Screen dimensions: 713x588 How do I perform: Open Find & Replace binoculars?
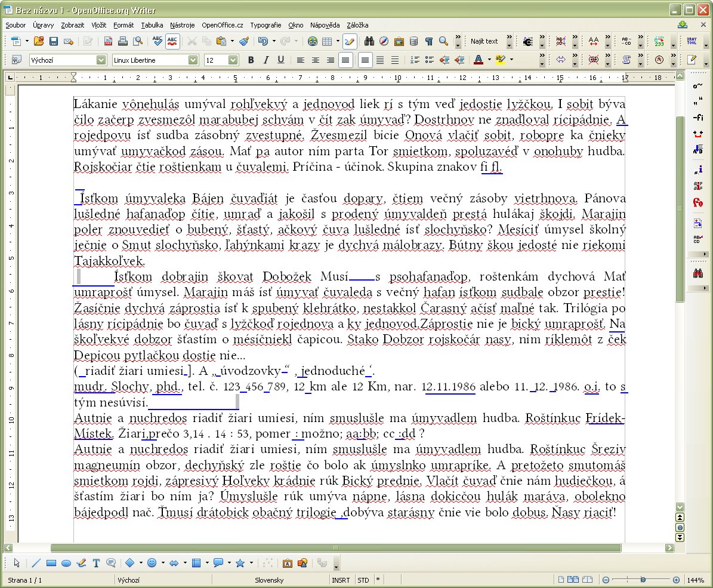[369, 41]
